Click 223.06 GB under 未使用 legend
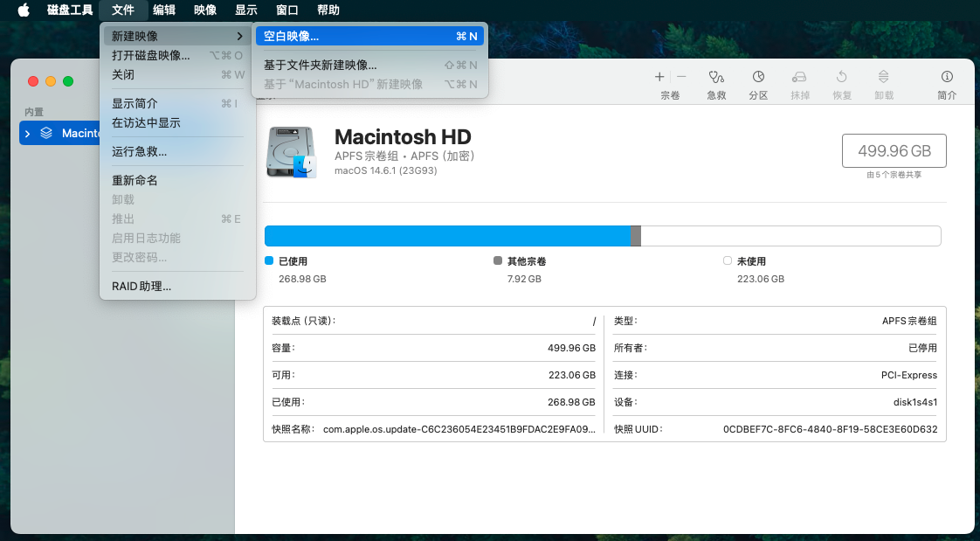Viewport: 980px width, 541px height. pos(761,279)
